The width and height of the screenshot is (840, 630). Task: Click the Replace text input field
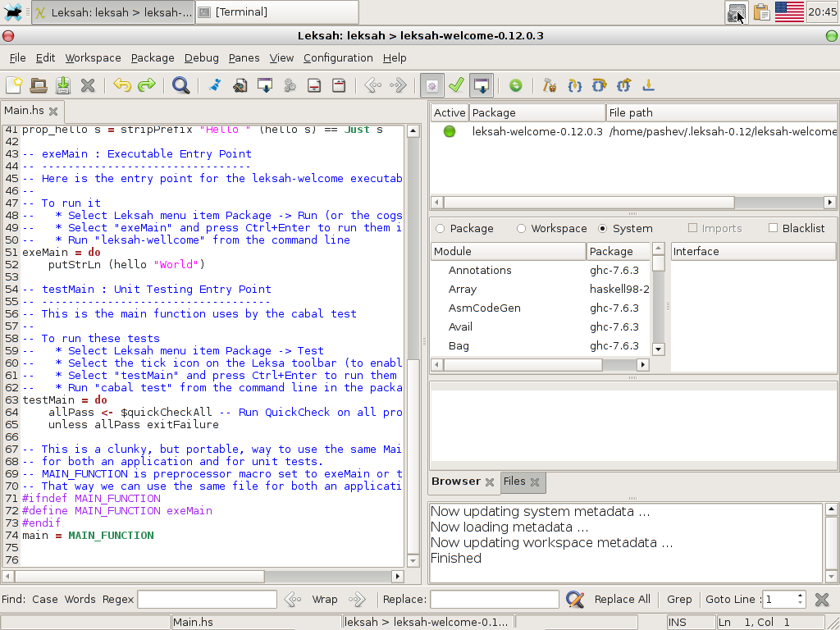(495, 599)
